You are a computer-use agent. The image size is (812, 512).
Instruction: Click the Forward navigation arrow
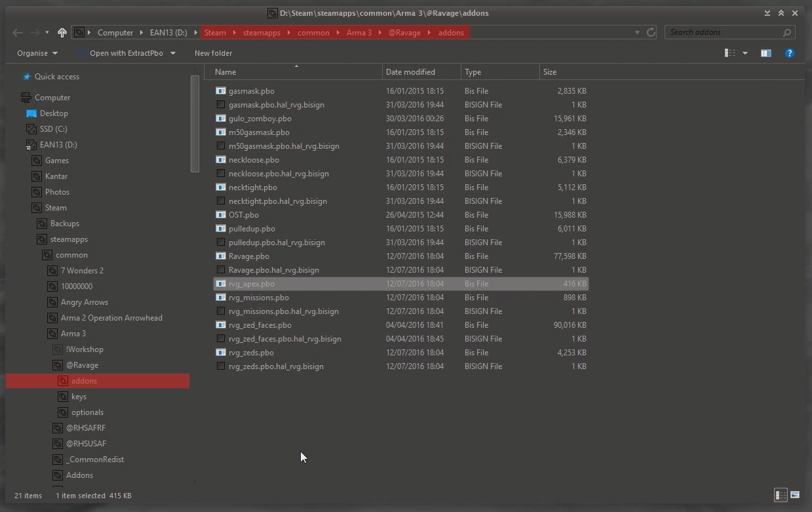tap(35, 32)
